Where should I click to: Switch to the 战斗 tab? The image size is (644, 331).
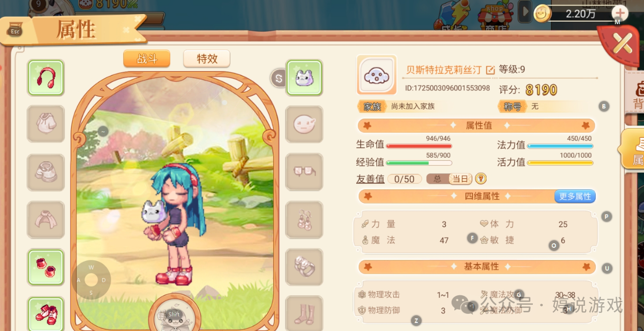pyautogui.click(x=146, y=58)
